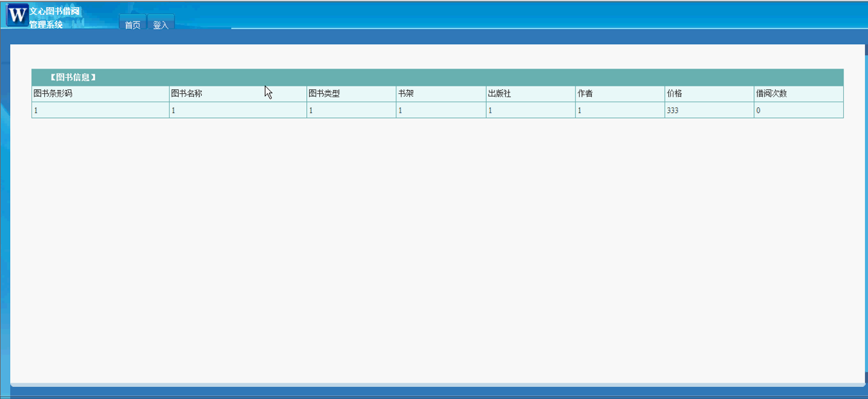The width and height of the screenshot is (868, 399).
Task: Open the 首页 tab
Action: [x=132, y=24]
